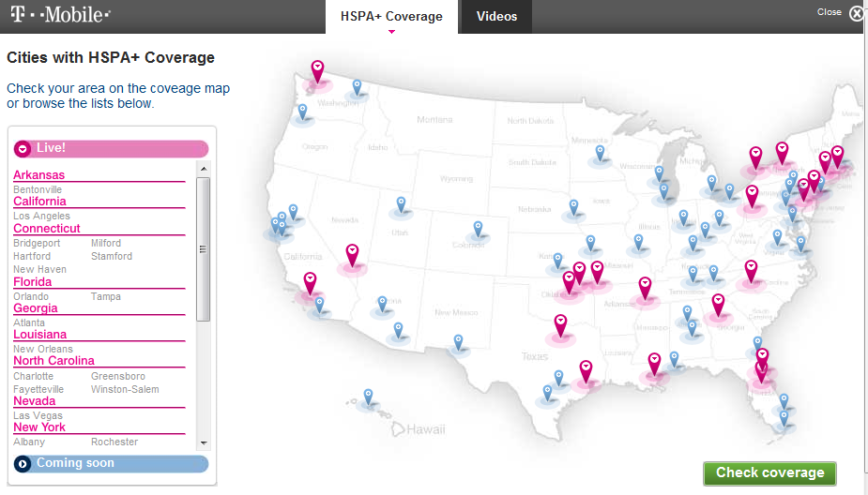The image size is (868, 495).
Task: Click the Check coverage button
Action: point(769,472)
